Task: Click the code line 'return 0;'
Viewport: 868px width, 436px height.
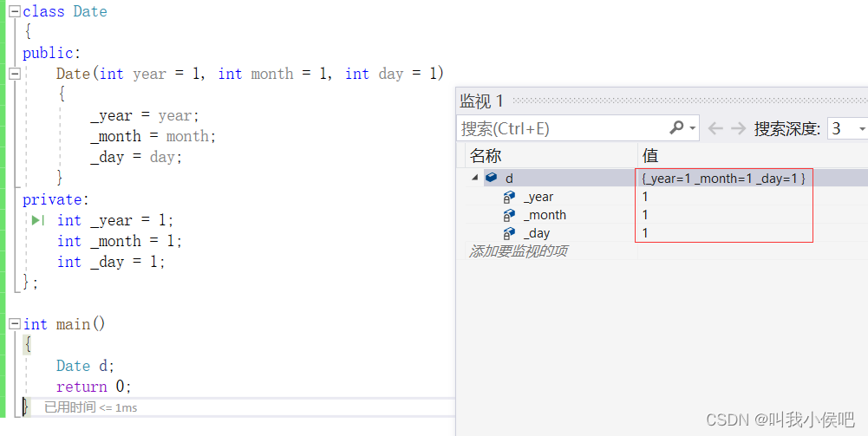Action: pos(94,387)
